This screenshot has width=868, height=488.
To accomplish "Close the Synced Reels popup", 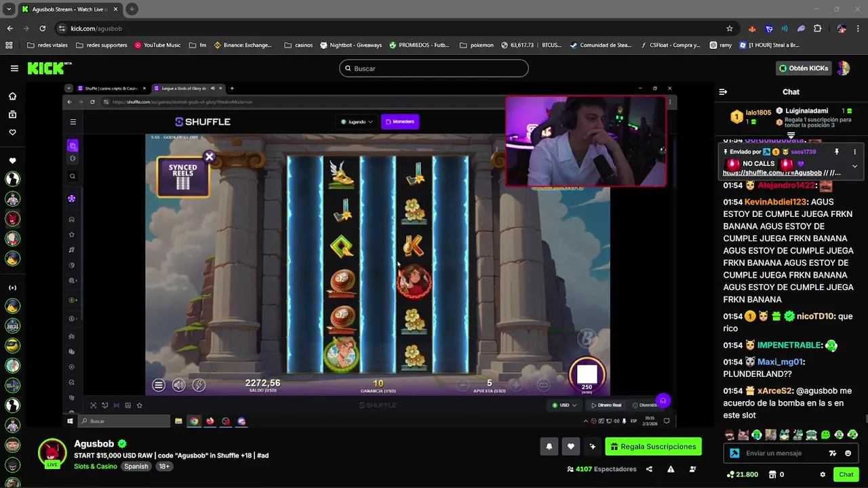I will [x=210, y=157].
